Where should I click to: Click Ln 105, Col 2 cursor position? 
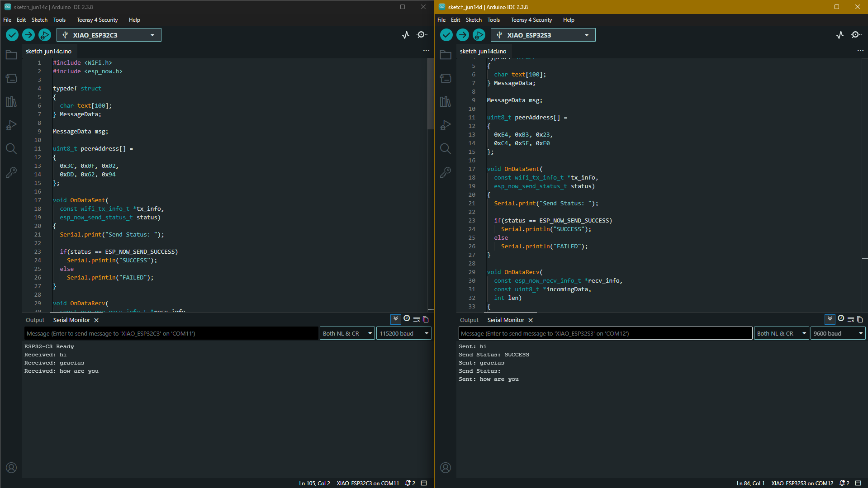pos(314,483)
